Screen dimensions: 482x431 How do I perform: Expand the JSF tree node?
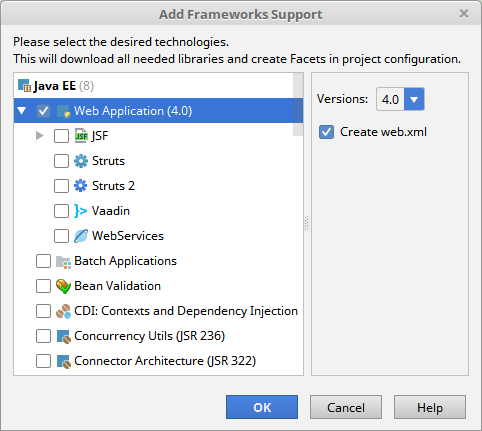(x=40, y=136)
